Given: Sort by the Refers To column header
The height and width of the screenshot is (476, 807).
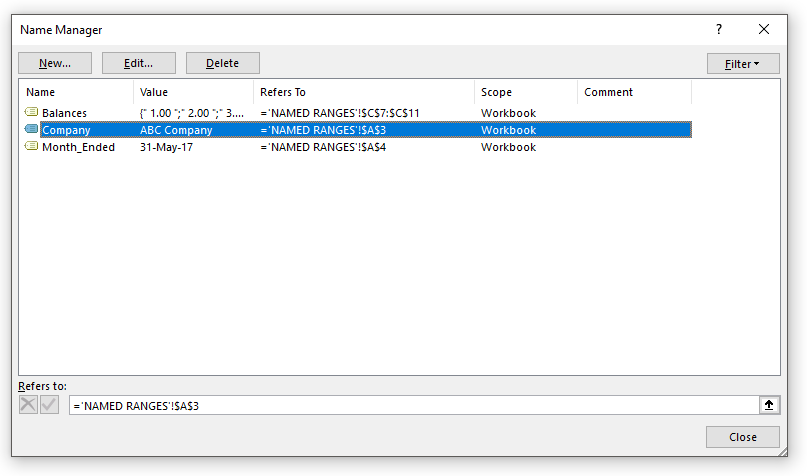Looking at the screenshot, I should click(x=364, y=92).
